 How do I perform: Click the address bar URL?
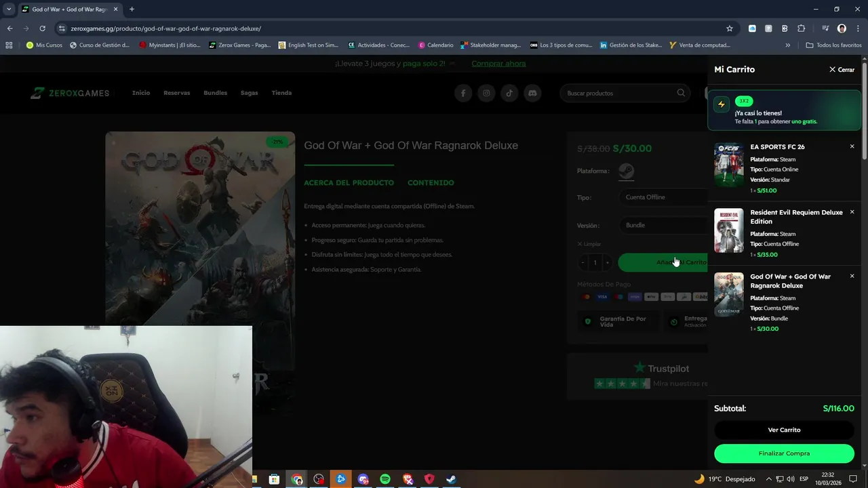pyautogui.click(x=166, y=28)
